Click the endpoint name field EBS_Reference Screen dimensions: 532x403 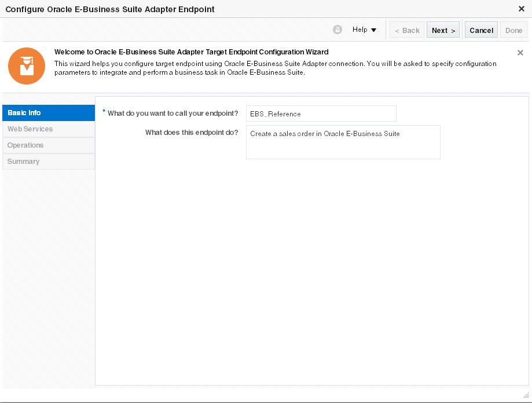point(321,113)
